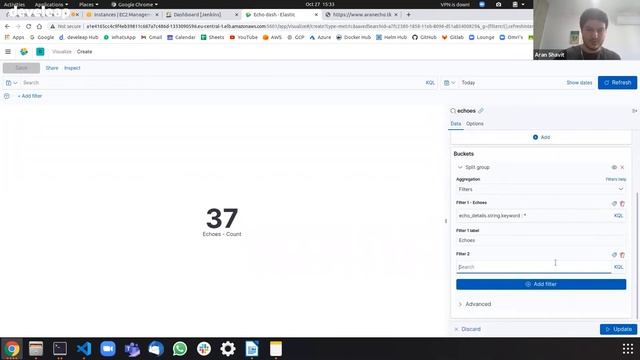The image size is (640, 360).
Task: Expand the Advanced section
Action: [x=475, y=304]
